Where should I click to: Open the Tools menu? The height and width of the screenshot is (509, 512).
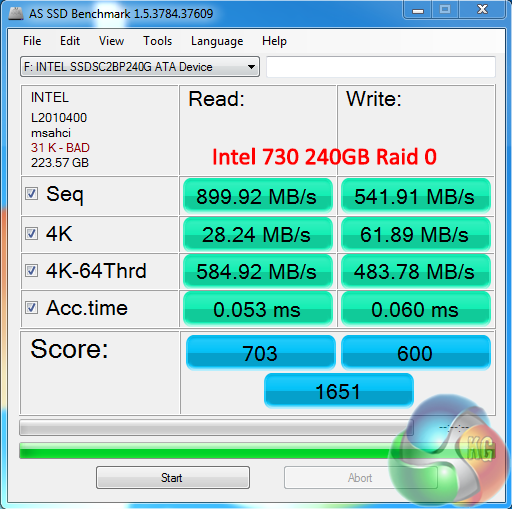157,41
